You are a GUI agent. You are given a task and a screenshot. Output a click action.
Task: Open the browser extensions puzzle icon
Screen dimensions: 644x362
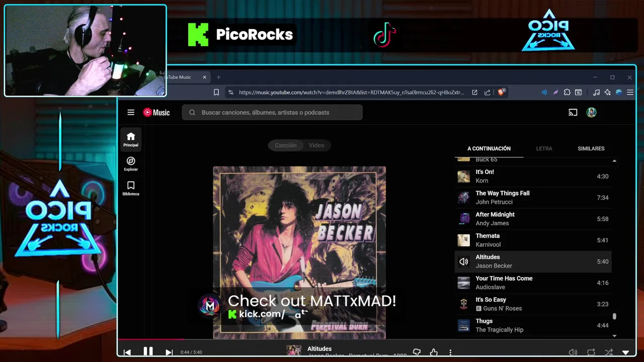point(567,93)
